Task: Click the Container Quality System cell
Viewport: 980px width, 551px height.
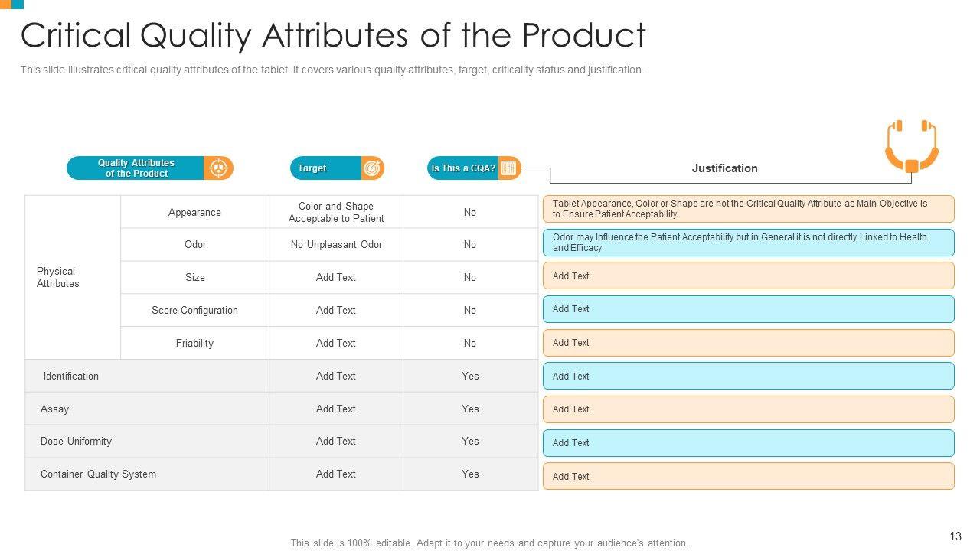Action: pyautogui.click(x=98, y=474)
